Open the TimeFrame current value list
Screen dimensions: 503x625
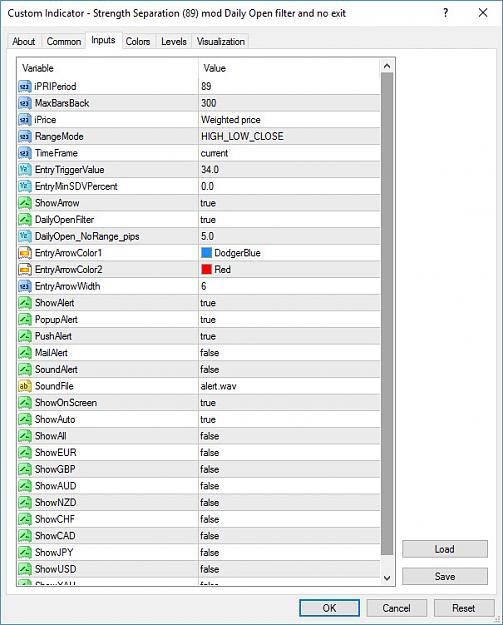click(x=289, y=153)
